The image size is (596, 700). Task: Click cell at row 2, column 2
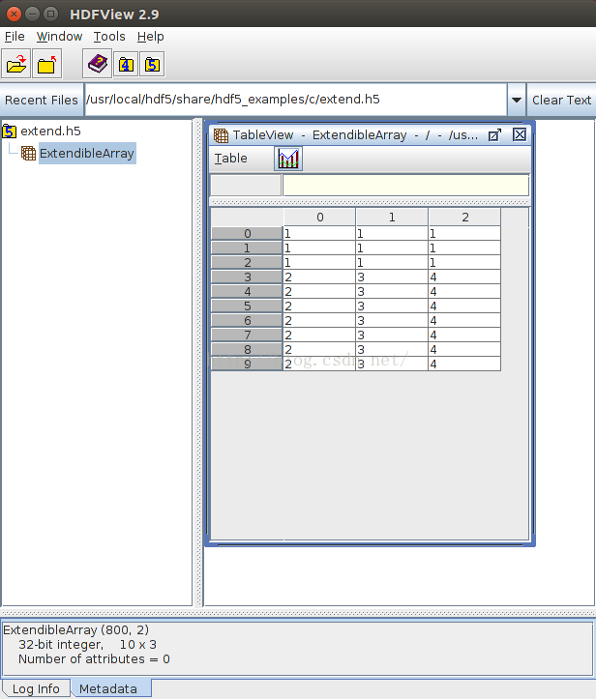point(464,263)
